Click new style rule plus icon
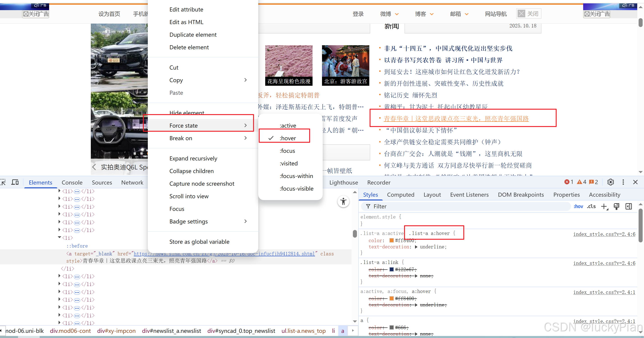The height and width of the screenshot is (338, 644). tap(604, 206)
